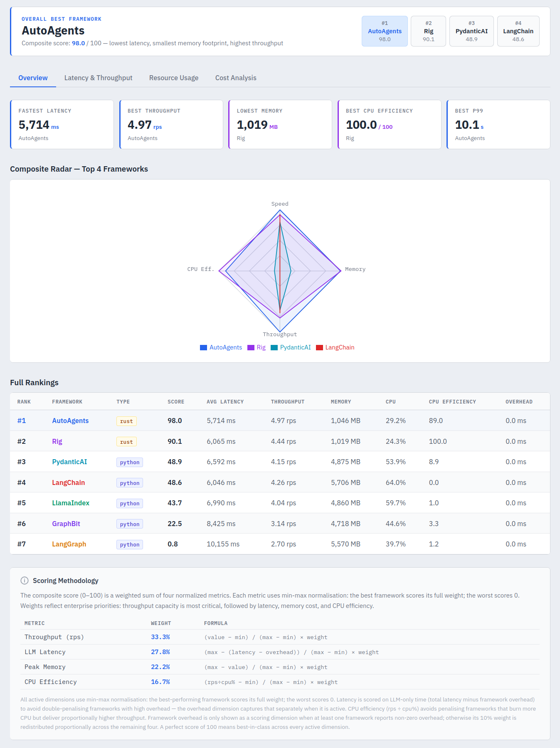Click the SCORE column header

pyautogui.click(x=176, y=402)
